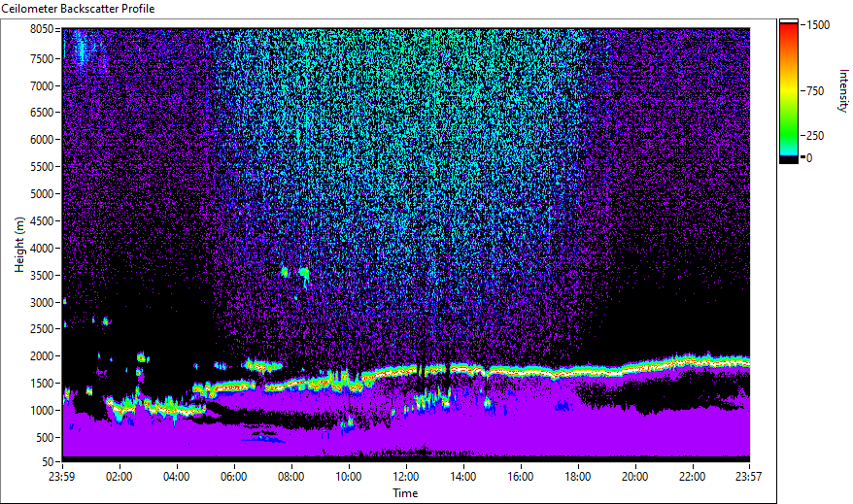
Task: Select the 1000 height axis value
Action: [x=42, y=411]
